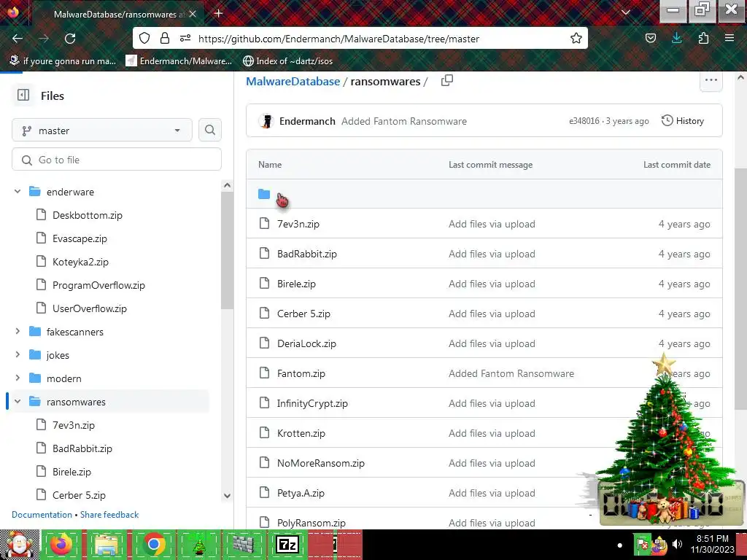List all tabs dropdown arrow
Image resolution: width=747 pixels, height=560 pixels.
coord(626,12)
